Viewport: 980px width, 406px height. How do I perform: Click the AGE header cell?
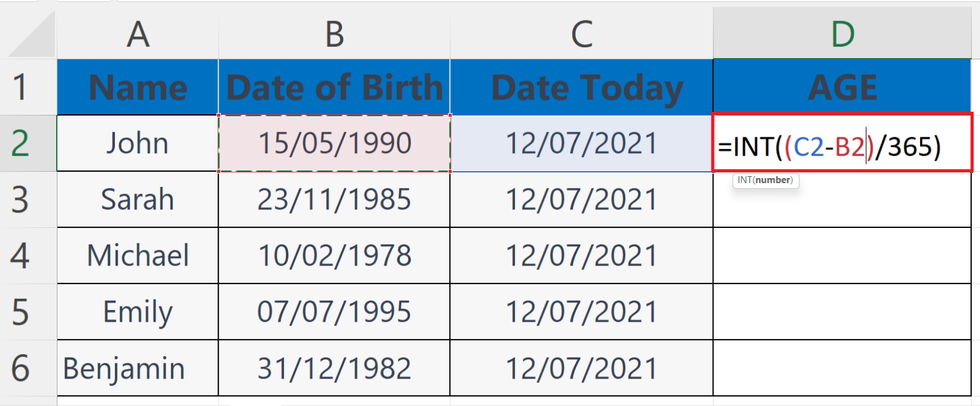point(842,86)
